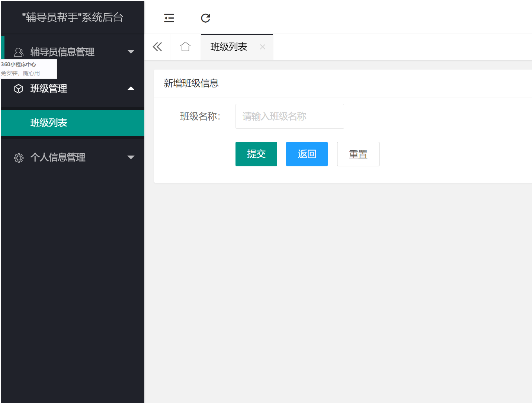Close the 班级列表 tab
Viewport: 532px width, 403px height.
[262, 47]
